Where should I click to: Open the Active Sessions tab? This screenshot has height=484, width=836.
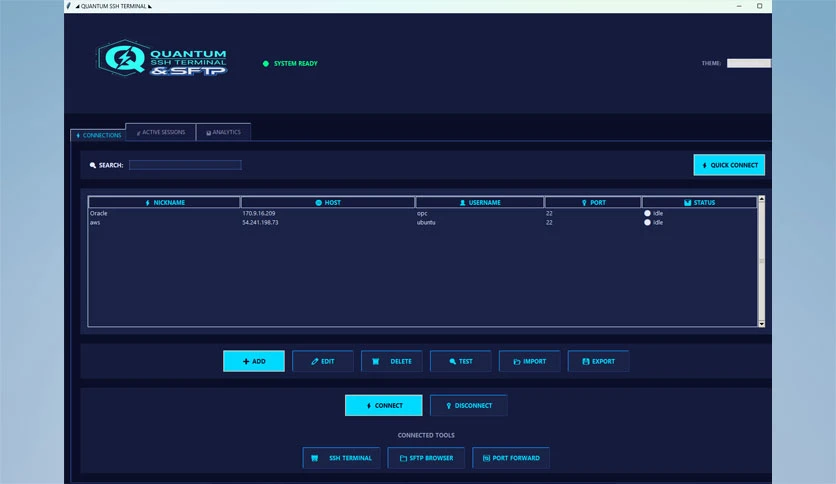click(x=161, y=132)
